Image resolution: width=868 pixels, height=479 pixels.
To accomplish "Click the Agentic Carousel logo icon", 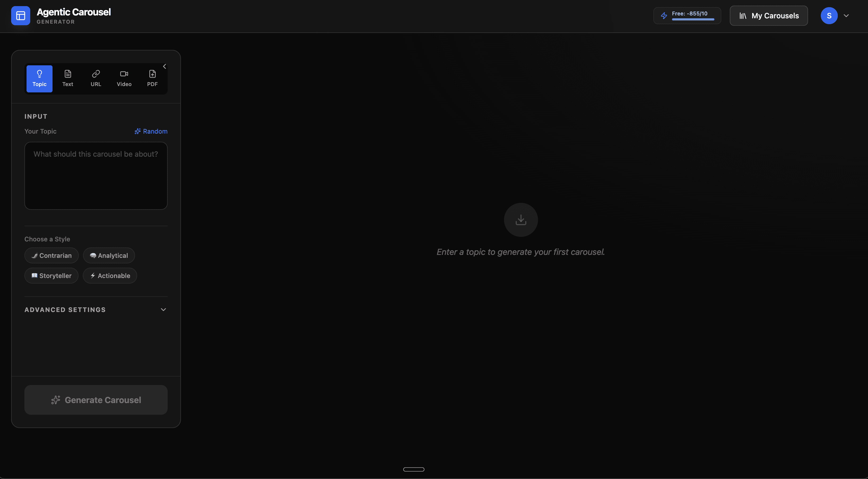I will [20, 15].
